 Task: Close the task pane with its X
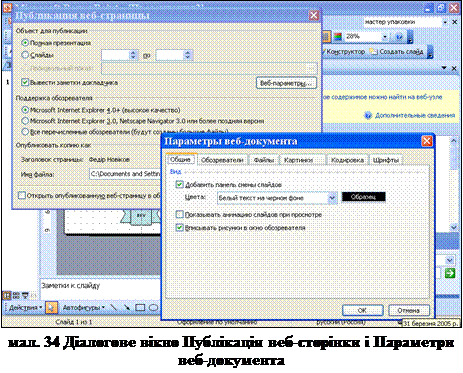(454, 68)
